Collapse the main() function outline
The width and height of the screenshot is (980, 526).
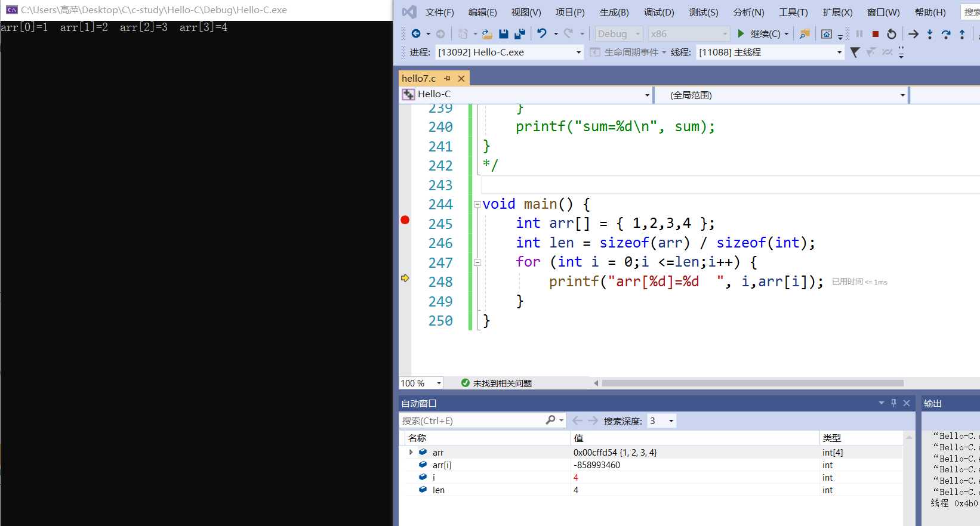point(477,205)
